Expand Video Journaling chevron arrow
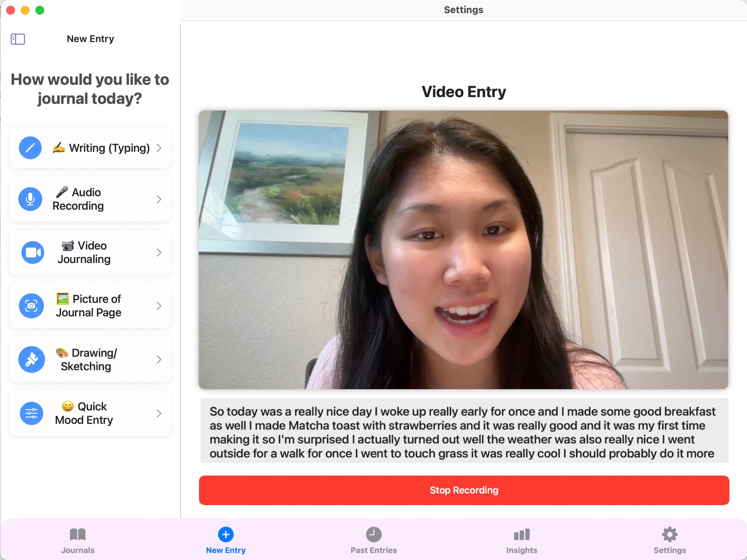This screenshot has height=560, width=747. tap(159, 253)
